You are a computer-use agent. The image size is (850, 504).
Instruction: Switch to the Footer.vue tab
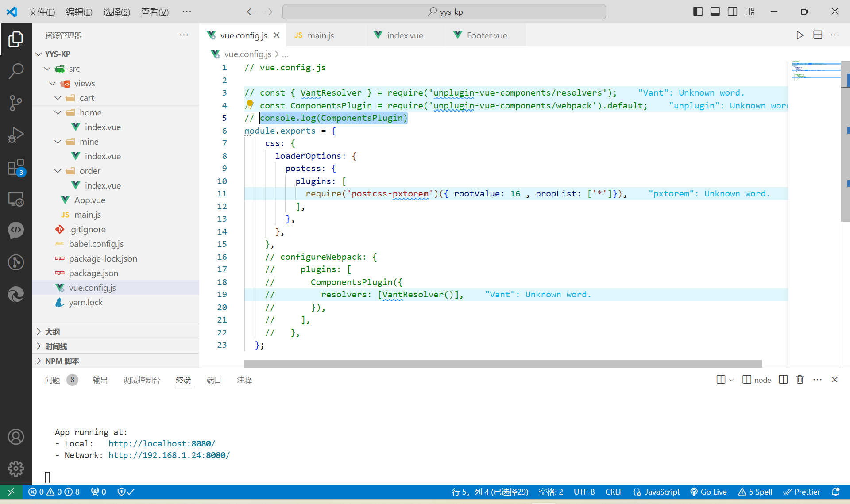pyautogui.click(x=486, y=35)
